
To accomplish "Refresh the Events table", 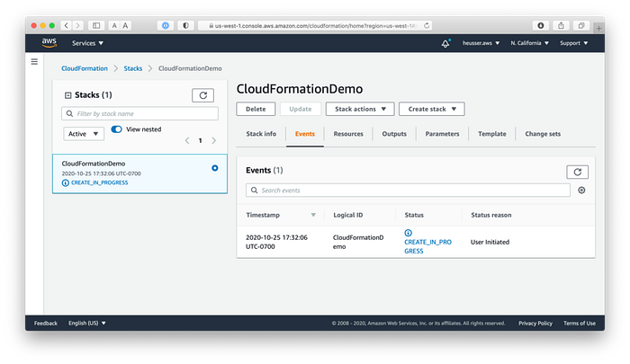I will pyautogui.click(x=578, y=172).
